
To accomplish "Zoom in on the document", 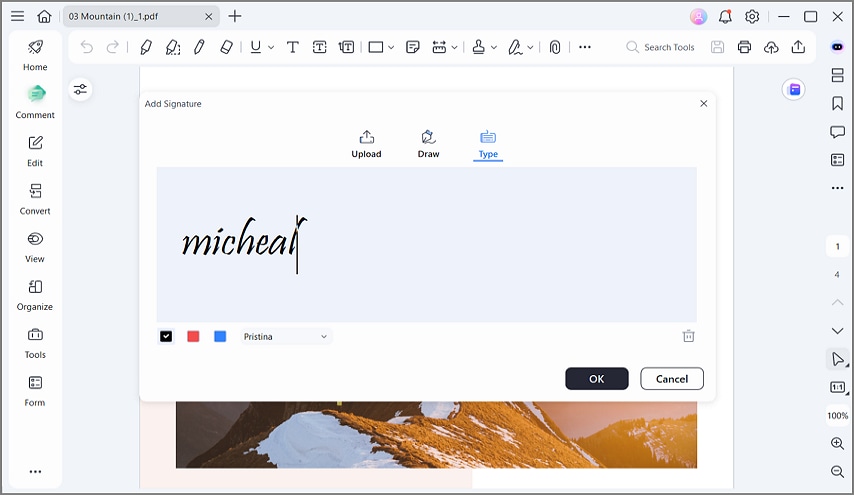I will 838,443.
